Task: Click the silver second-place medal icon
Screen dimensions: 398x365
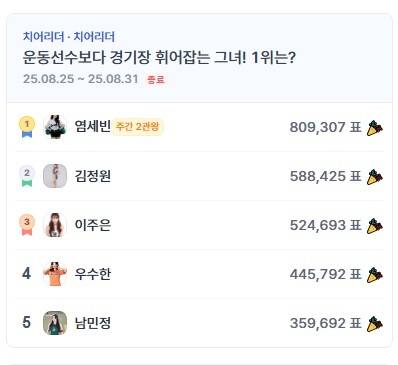Action: point(27,176)
